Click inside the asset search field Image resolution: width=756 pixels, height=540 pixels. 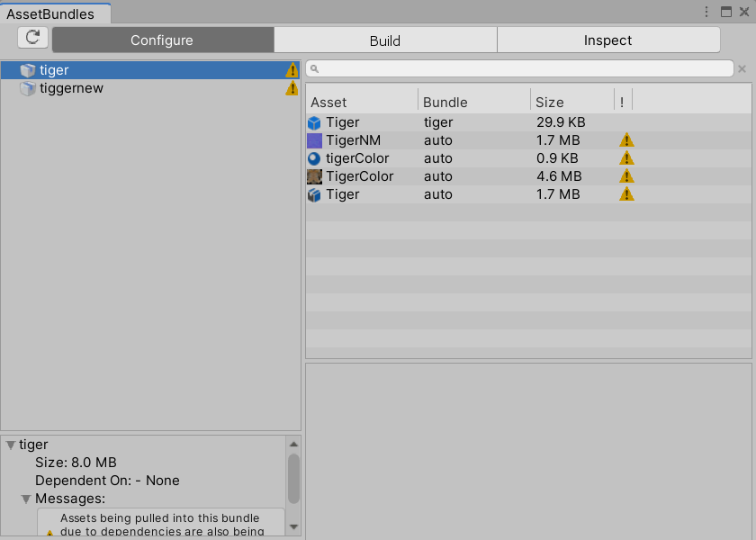pyautogui.click(x=522, y=68)
